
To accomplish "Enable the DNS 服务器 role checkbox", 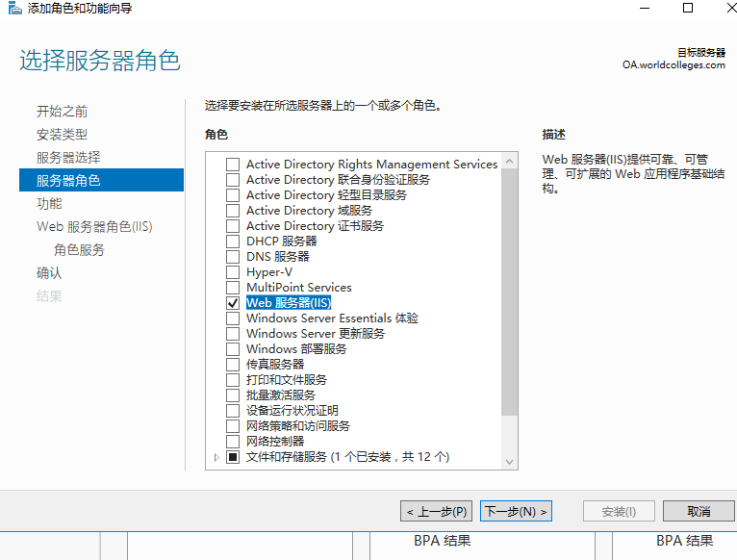I will [x=233, y=257].
